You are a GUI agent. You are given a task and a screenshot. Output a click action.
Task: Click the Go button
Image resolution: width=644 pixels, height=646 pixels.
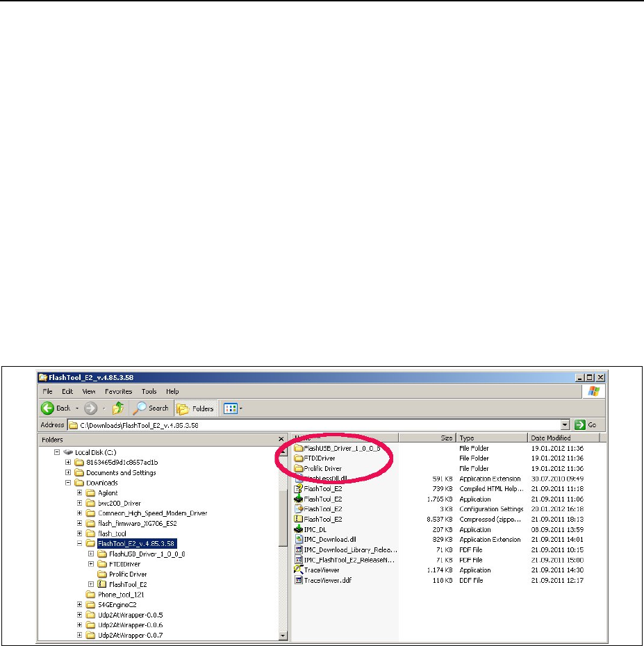(x=586, y=424)
